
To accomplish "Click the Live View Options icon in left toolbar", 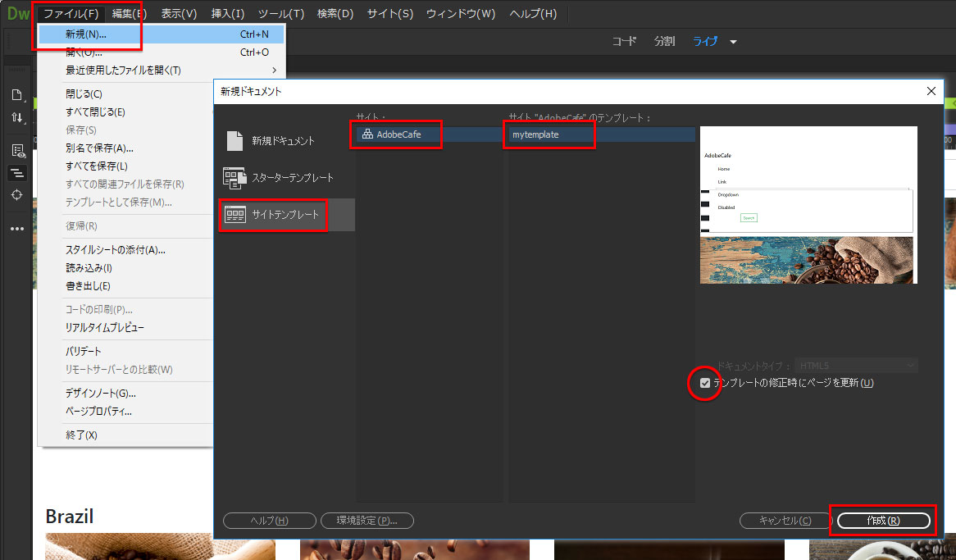I will (x=16, y=150).
